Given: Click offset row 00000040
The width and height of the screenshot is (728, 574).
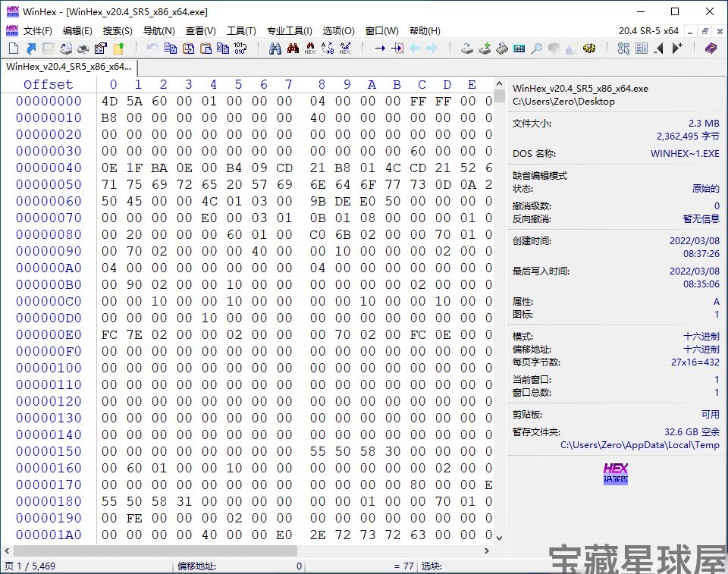Looking at the screenshot, I should pos(49,168).
